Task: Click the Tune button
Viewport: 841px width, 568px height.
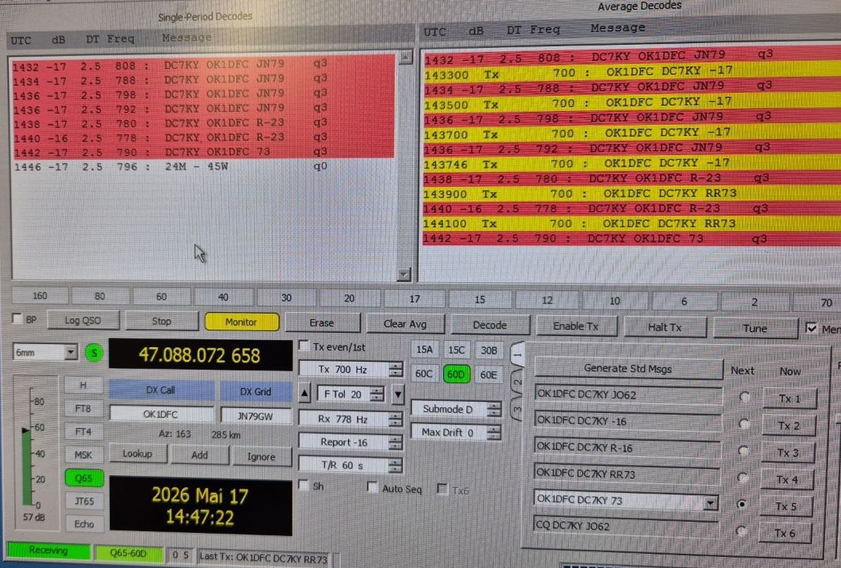Action: 755,328
